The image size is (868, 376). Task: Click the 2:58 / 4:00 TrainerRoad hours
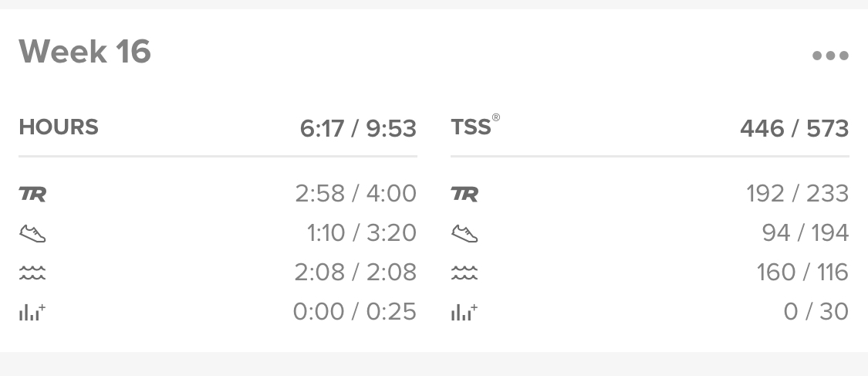(356, 194)
